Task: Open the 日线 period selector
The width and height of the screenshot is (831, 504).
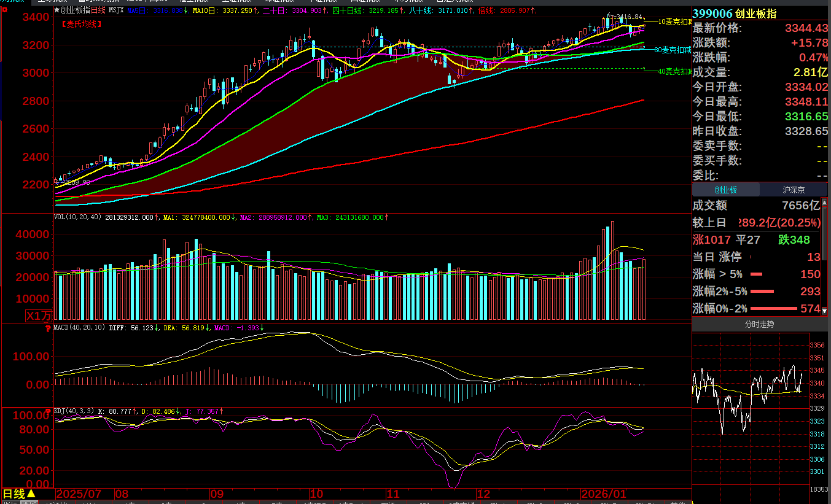Action: point(19,494)
